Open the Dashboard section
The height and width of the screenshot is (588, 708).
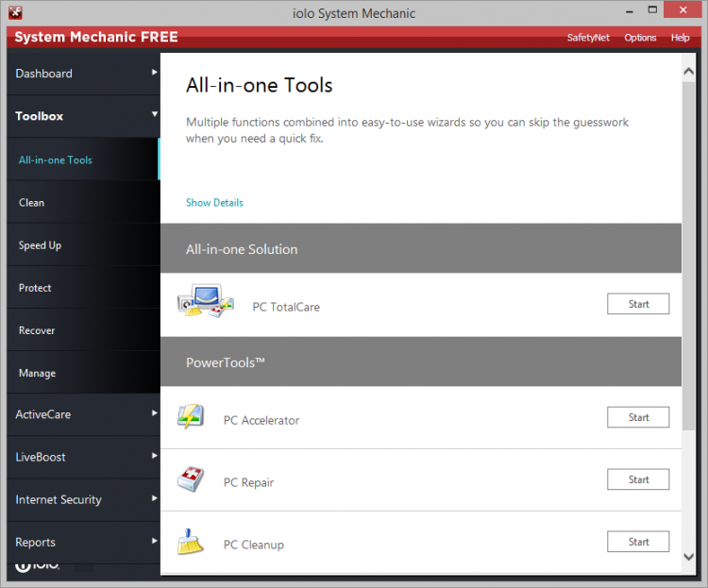83,74
